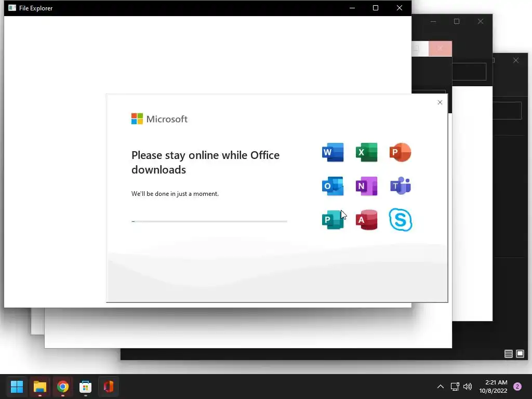Open Microsoft Store from the taskbar
This screenshot has height=399, width=532.
point(86,387)
